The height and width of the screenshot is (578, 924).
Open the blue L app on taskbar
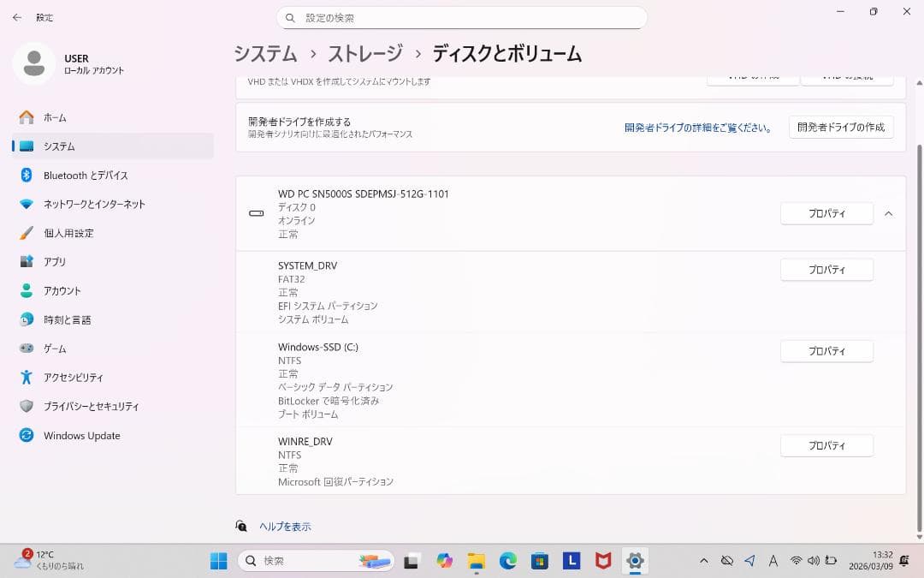[x=572, y=561]
